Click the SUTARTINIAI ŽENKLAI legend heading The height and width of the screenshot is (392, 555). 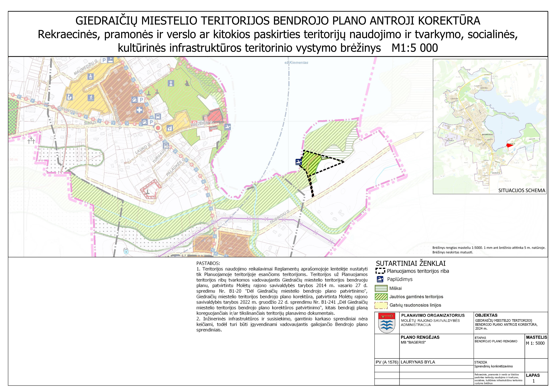tap(411, 263)
